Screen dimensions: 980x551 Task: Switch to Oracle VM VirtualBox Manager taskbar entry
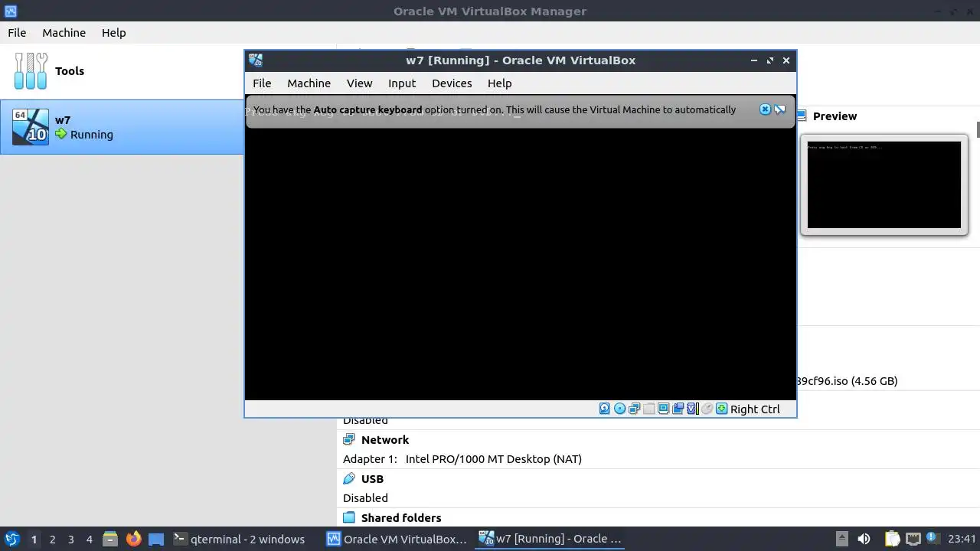pyautogui.click(x=397, y=539)
